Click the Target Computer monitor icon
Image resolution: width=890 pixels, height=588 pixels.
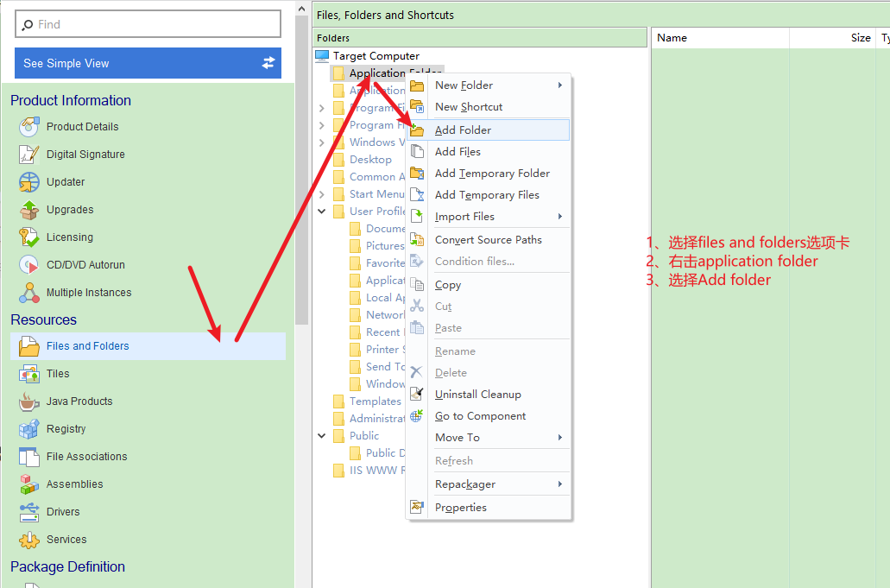coord(322,55)
